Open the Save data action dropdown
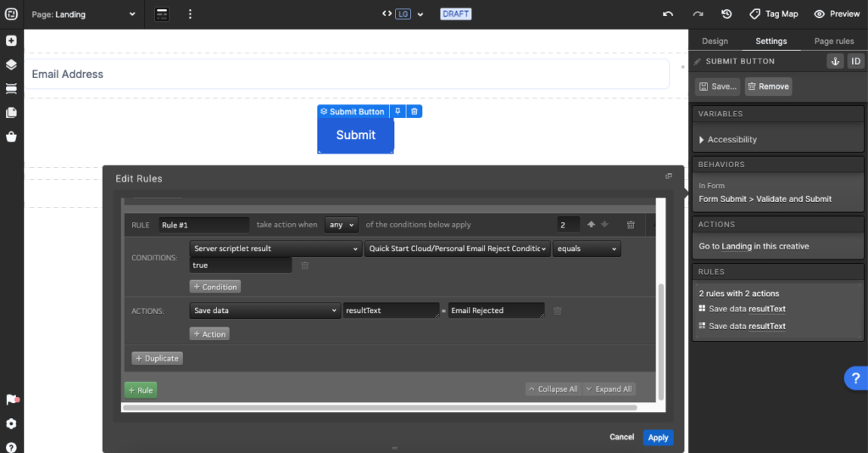The width and height of the screenshot is (868, 453). pos(264,310)
